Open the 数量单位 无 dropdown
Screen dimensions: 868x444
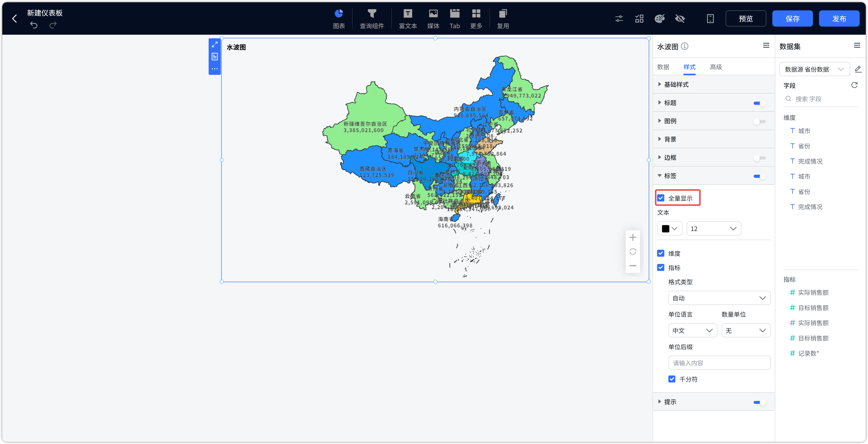pos(746,330)
